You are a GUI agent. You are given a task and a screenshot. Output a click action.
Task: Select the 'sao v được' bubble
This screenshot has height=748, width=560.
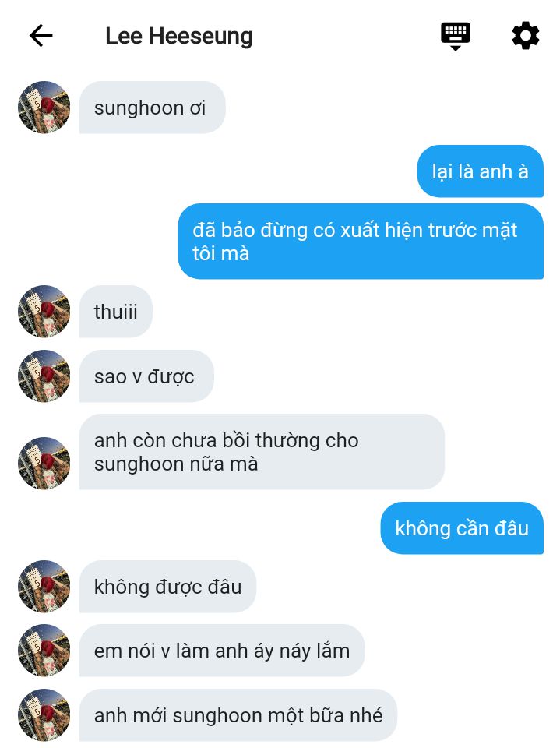[146, 376]
